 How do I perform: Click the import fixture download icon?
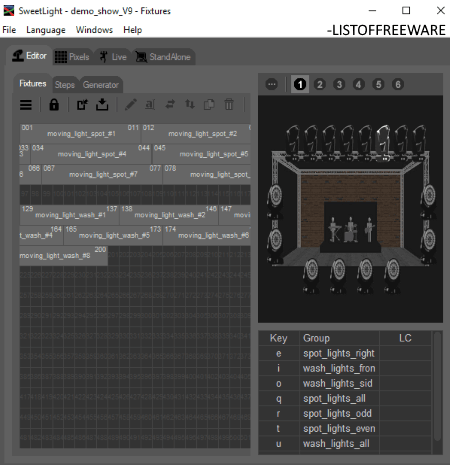pos(102,105)
